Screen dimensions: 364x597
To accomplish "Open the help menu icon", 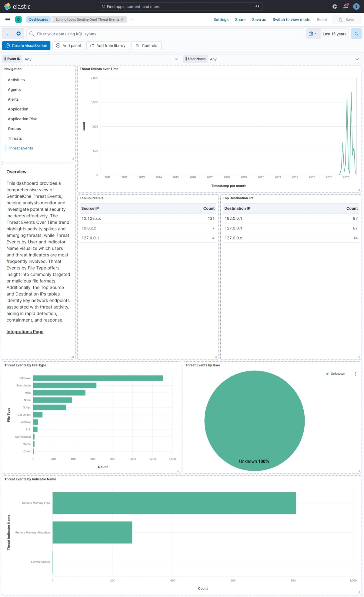I will [x=335, y=6].
